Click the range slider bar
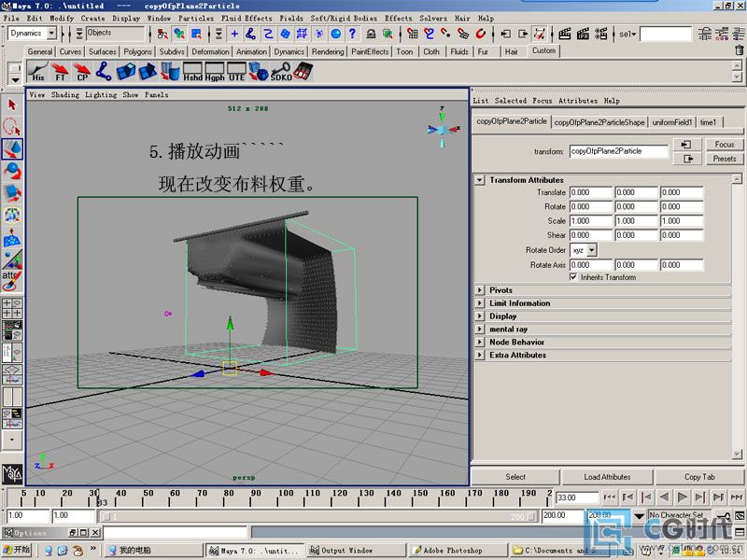Image resolution: width=747 pixels, height=560 pixels. (x=319, y=516)
